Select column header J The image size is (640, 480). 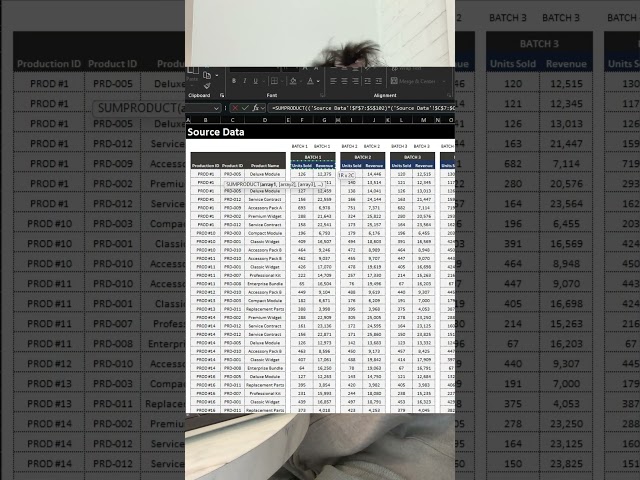click(374, 120)
